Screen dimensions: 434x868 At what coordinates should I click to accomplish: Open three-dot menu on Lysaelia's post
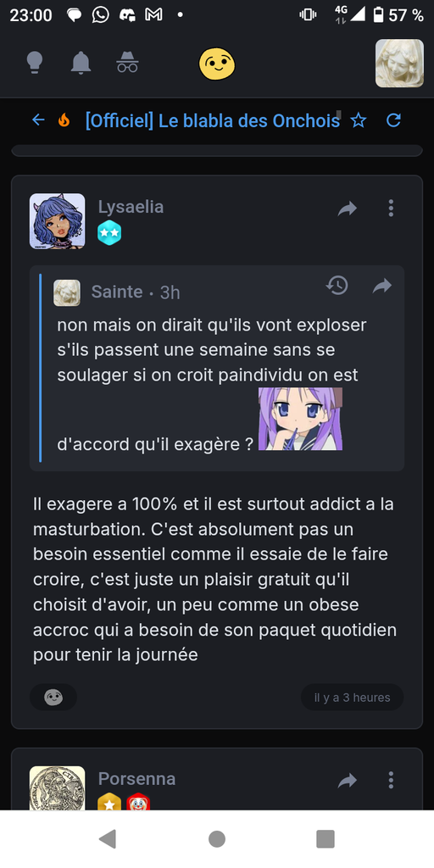coord(391,209)
